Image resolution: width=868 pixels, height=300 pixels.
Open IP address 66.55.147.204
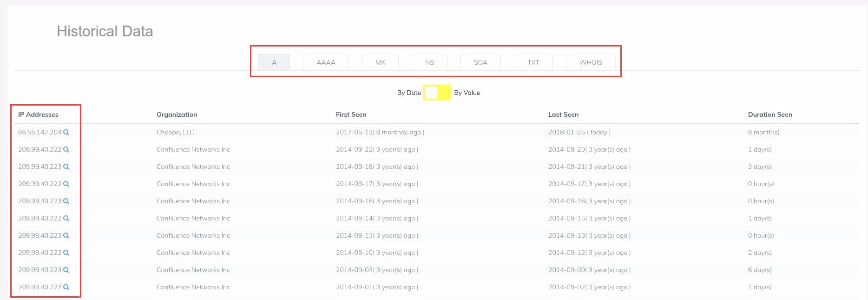(39, 132)
